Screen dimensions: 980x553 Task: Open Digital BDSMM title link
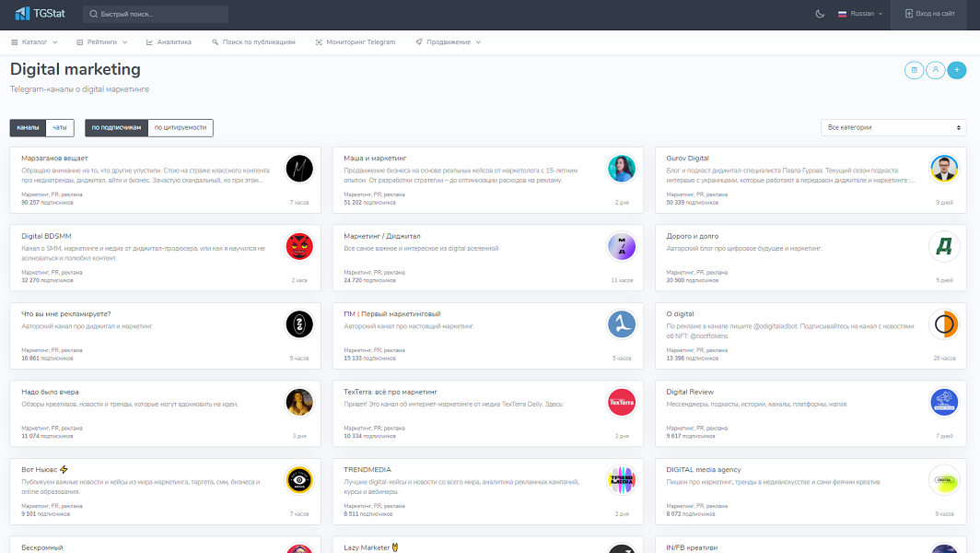[46, 237]
